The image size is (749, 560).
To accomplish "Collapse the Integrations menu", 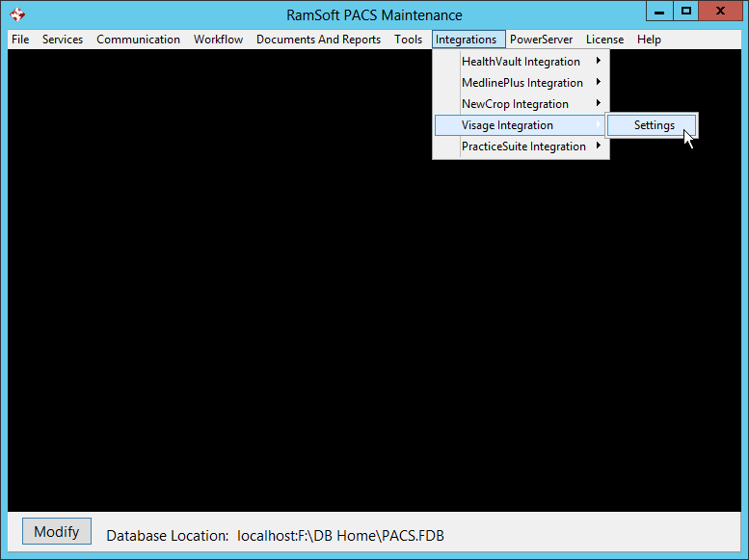I will click(x=467, y=40).
